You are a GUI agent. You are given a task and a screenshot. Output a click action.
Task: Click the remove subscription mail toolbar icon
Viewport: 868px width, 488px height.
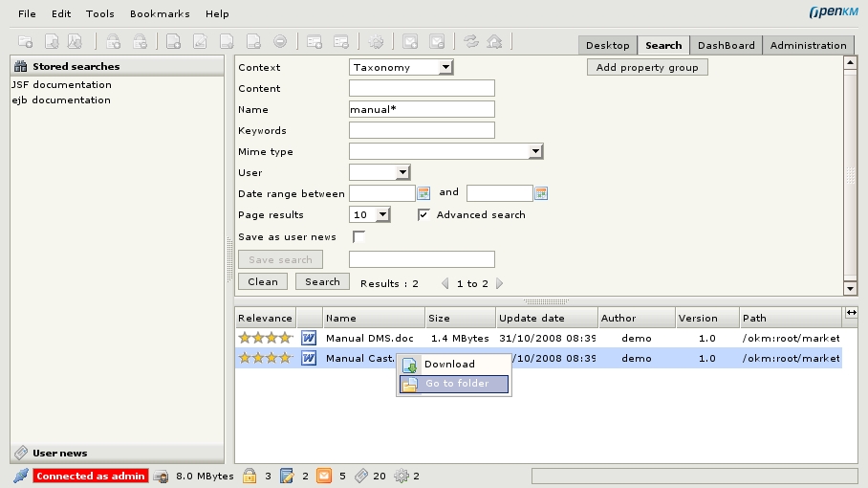[437, 41]
